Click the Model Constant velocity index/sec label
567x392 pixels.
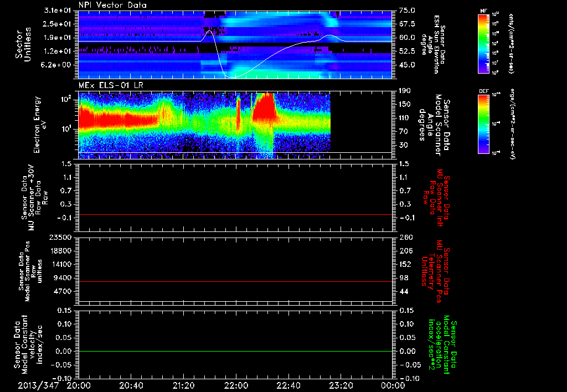(28, 344)
